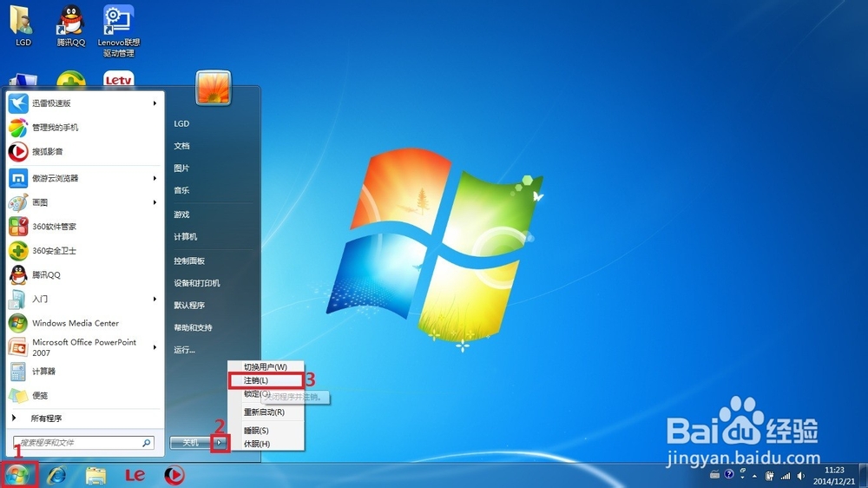Image resolution: width=868 pixels, height=488 pixels.
Task: Open 计算机 from Start menu
Action: tap(186, 236)
